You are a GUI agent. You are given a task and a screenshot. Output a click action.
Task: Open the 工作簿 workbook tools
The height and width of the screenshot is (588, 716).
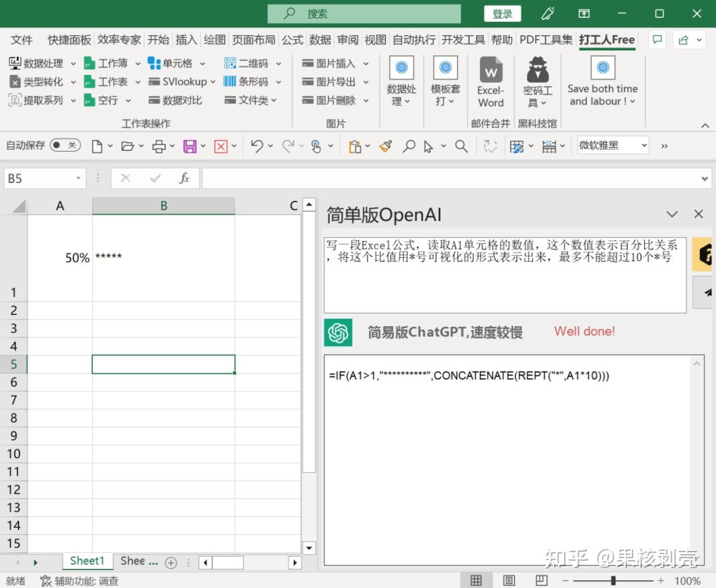tap(112, 64)
